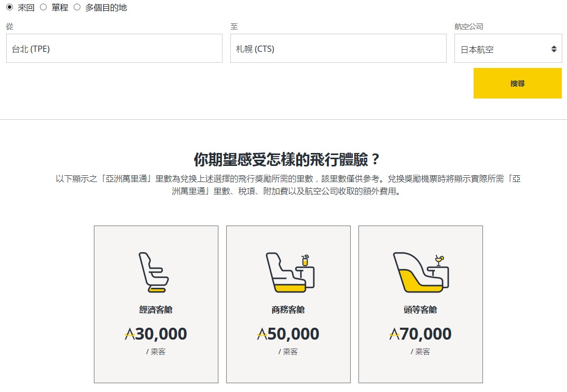The image size is (567, 392).
Task: Open the 航空公司 dropdown showing 日本航空
Action: click(x=508, y=48)
